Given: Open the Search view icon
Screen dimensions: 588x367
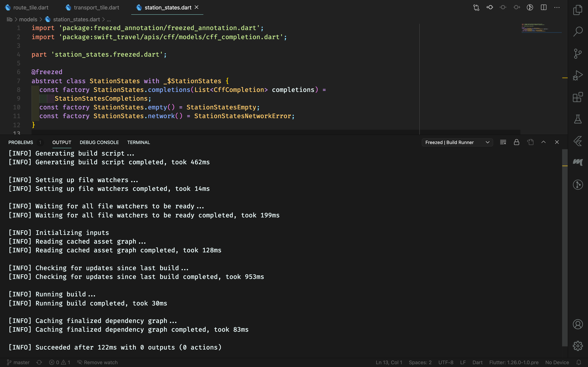Looking at the screenshot, I should click(577, 32).
